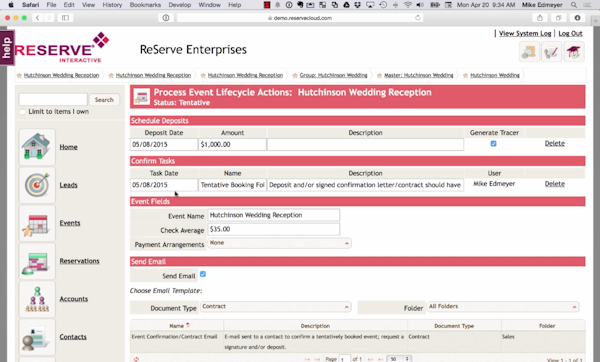
Task: Click the Name column sort arrow
Action: tap(188, 325)
